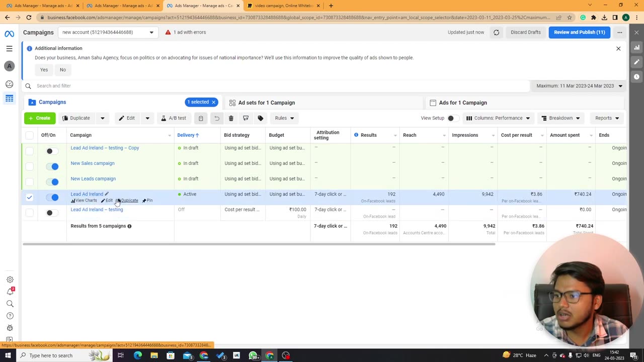
Task: Expand the Edit dropdown arrow
Action: (147, 118)
